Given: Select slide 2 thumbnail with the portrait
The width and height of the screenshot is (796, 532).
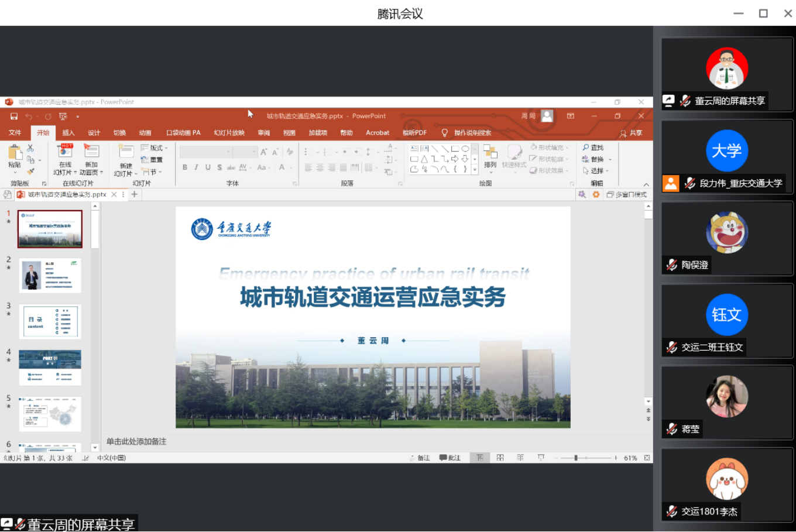Looking at the screenshot, I should pyautogui.click(x=50, y=276).
